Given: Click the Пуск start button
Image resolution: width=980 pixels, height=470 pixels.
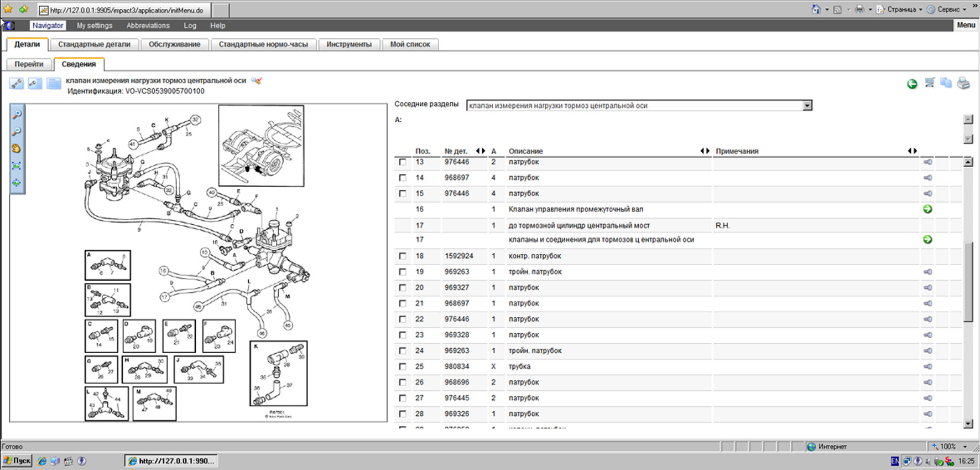Looking at the screenshot, I should pos(17,461).
